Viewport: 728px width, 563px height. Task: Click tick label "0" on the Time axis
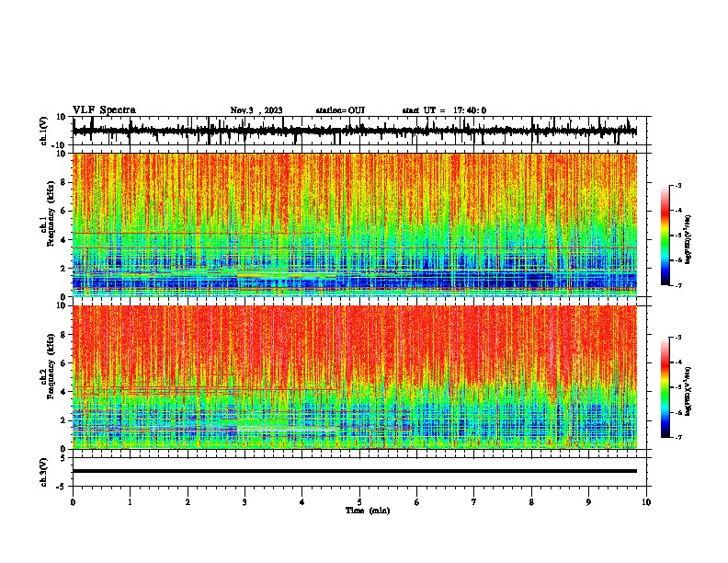point(73,502)
